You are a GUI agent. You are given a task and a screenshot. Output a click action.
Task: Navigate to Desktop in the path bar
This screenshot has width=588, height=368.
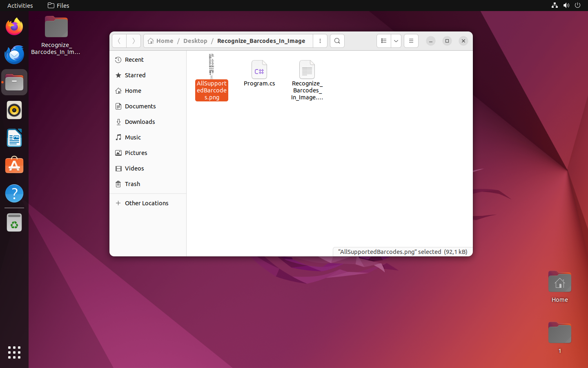(x=195, y=41)
